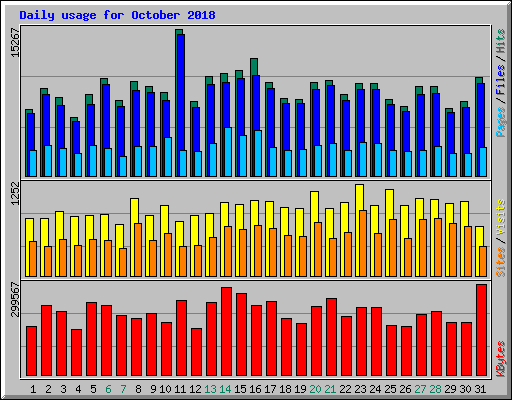The width and height of the screenshot is (512, 400).
Task: Select the blue Files bar for day 31
Action: 481,115
